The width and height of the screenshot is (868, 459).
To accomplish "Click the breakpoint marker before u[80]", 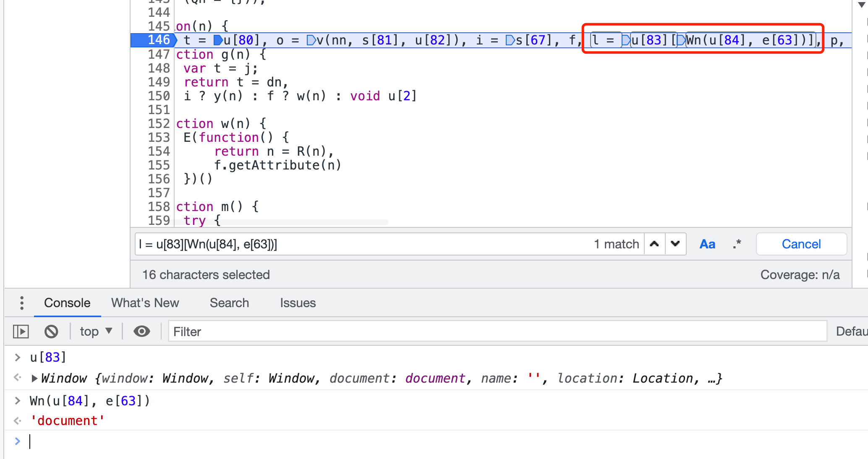I will pyautogui.click(x=218, y=40).
